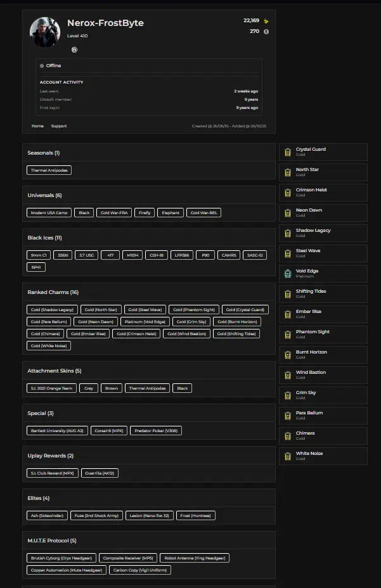The image size is (381, 588).
Task: Click the player profile avatar
Action: pos(45,32)
